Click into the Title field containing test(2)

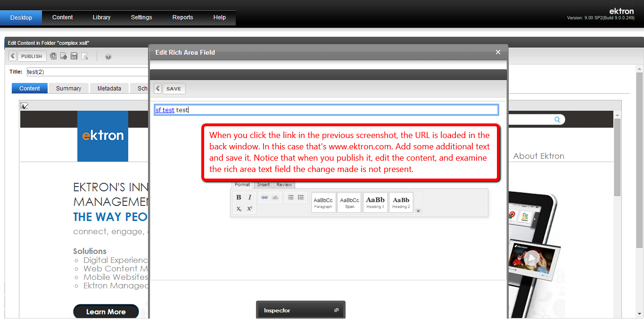(87, 72)
